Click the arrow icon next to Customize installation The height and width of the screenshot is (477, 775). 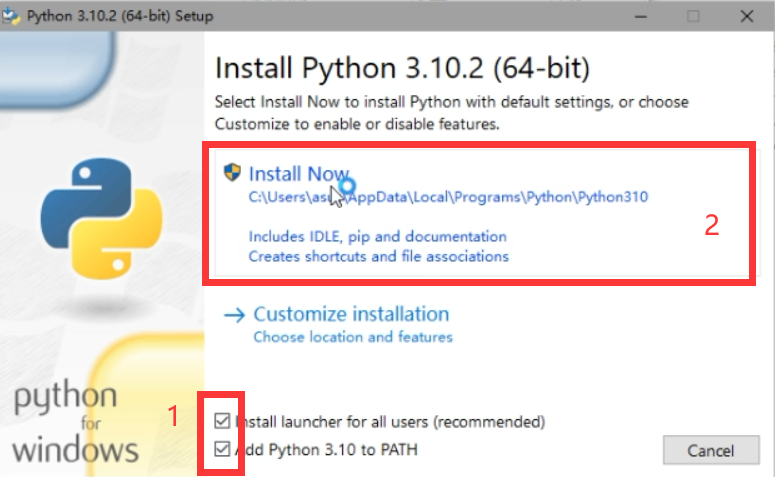[x=234, y=315]
